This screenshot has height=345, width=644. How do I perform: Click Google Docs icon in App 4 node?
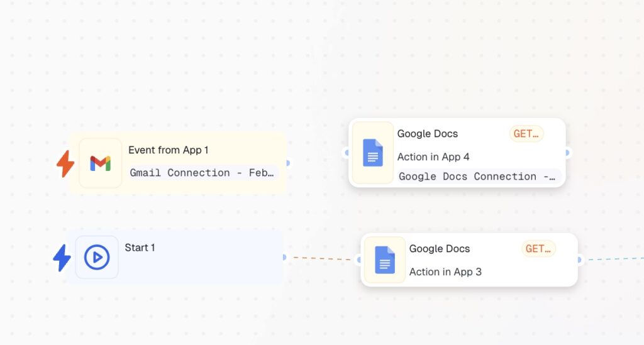pyautogui.click(x=373, y=153)
